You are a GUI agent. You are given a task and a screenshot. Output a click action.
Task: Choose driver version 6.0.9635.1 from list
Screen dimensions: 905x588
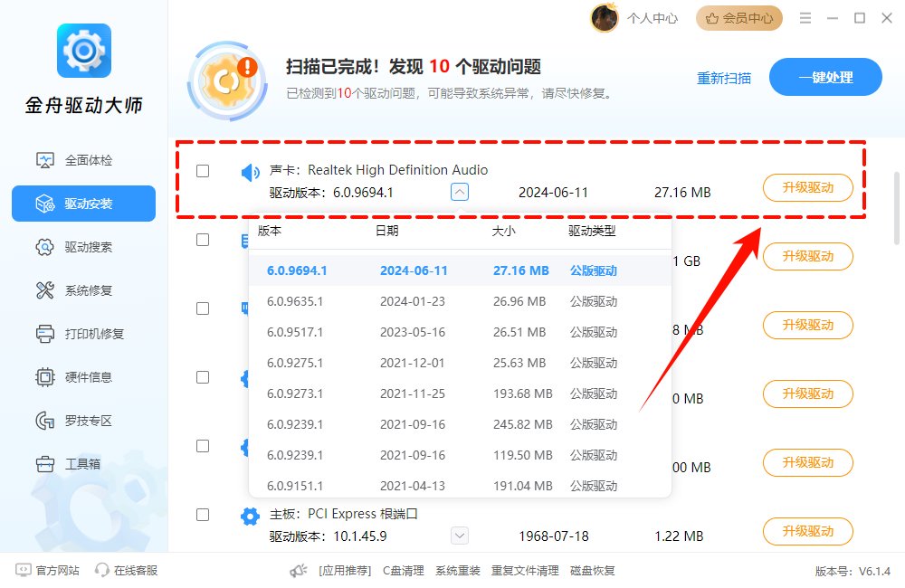pos(295,301)
